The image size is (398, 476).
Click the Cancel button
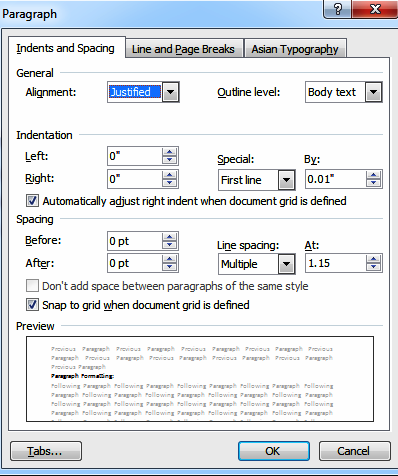[354, 451]
